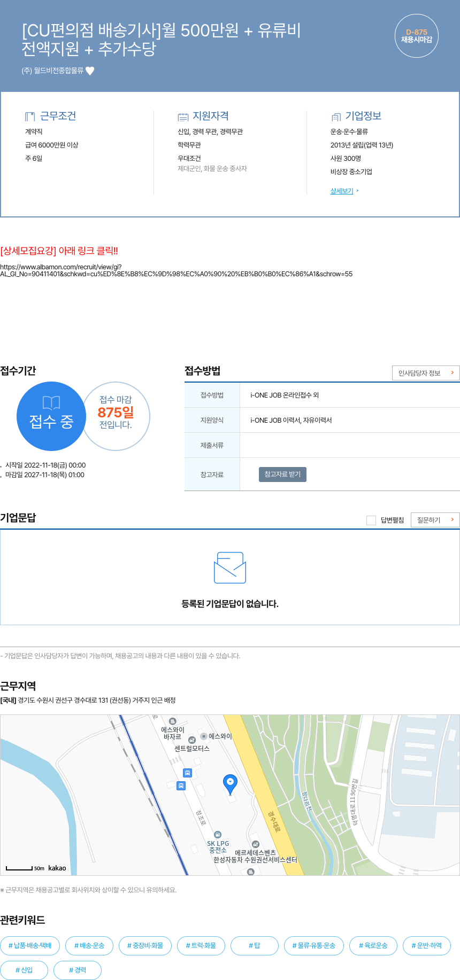460x980 pixels.
Task: Select the #신입 keyword tag
Action: pyautogui.click(x=24, y=970)
